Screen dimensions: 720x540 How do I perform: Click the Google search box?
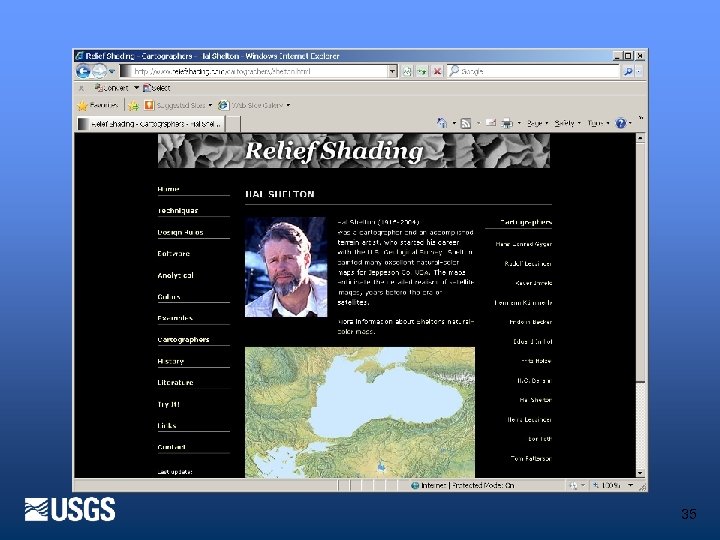534,71
